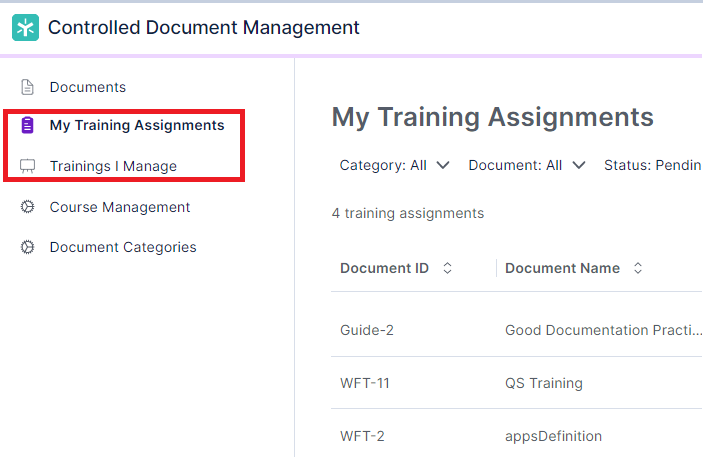Sort by Document Name using sort arrows
This screenshot has height=457, width=703.
point(638,268)
